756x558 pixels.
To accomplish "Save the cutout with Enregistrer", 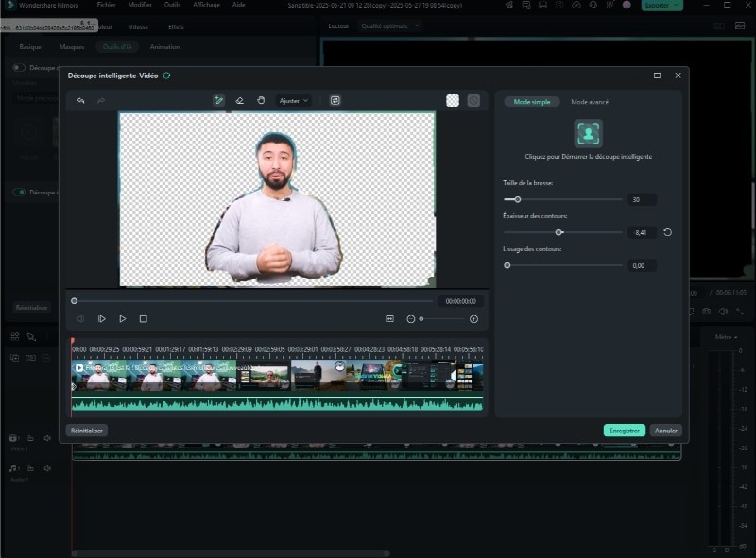I will tap(625, 431).
